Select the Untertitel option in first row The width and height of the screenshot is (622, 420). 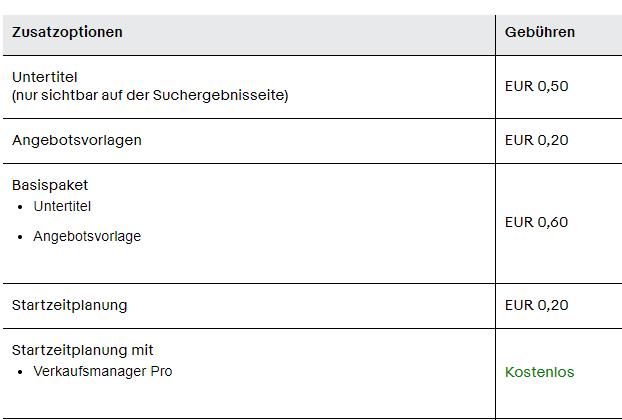click(45, 77)
